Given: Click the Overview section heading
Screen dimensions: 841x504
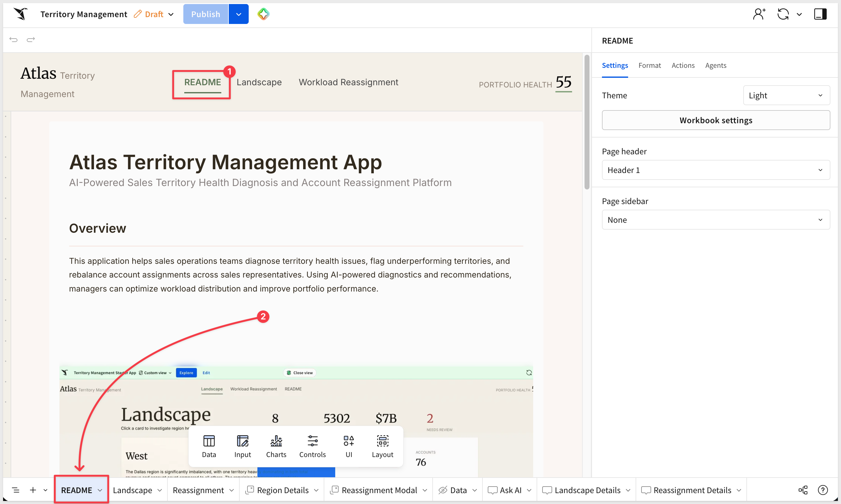Looking at the screenshot, I should 97,228.
